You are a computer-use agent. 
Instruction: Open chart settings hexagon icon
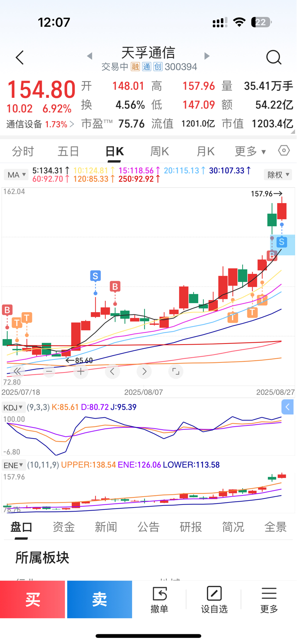coord(284,150)
